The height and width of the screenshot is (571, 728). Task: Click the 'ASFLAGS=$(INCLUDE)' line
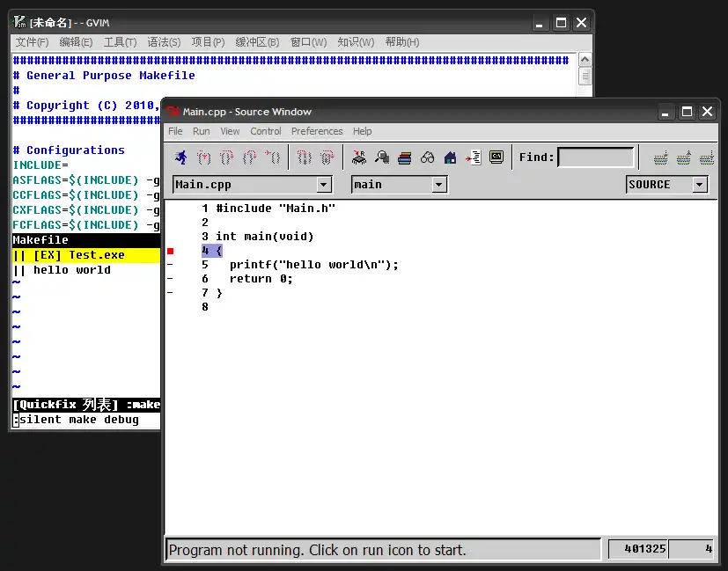pyautogui.click(x=86, y=180)
